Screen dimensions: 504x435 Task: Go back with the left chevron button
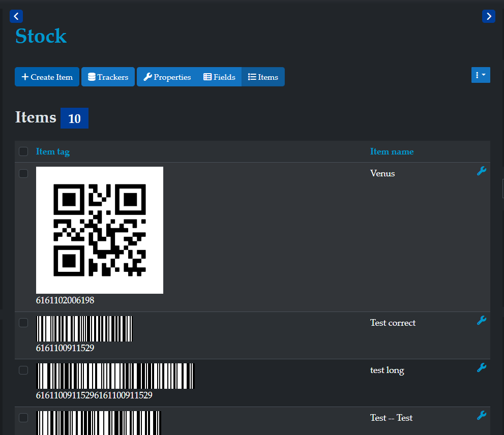[16, 16]
